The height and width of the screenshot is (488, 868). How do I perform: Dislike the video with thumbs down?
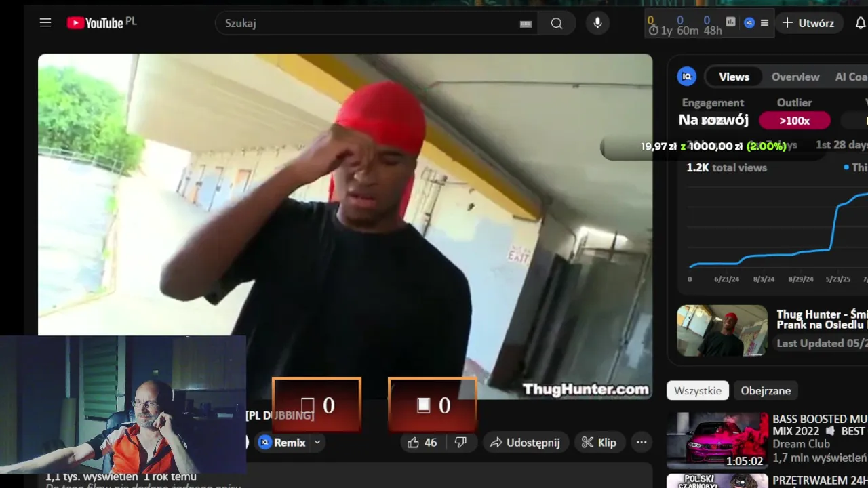[x=460, y=443]
